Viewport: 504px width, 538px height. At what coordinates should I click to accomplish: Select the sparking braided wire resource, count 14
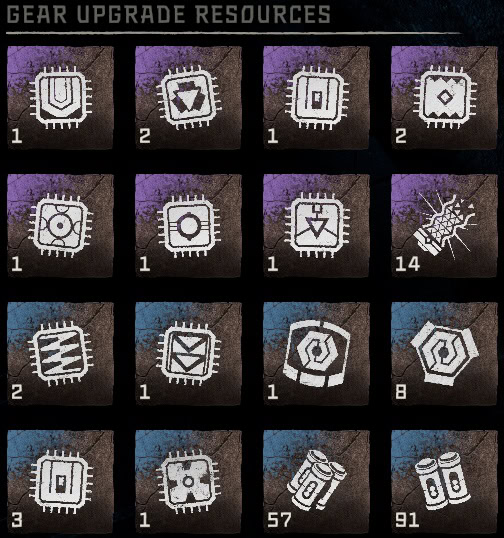click(x=444, y=226)
